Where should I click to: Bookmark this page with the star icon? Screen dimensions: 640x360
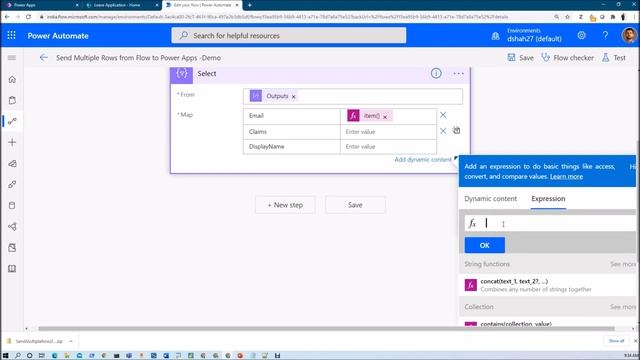pyautogui.click(x=567, y=17)
